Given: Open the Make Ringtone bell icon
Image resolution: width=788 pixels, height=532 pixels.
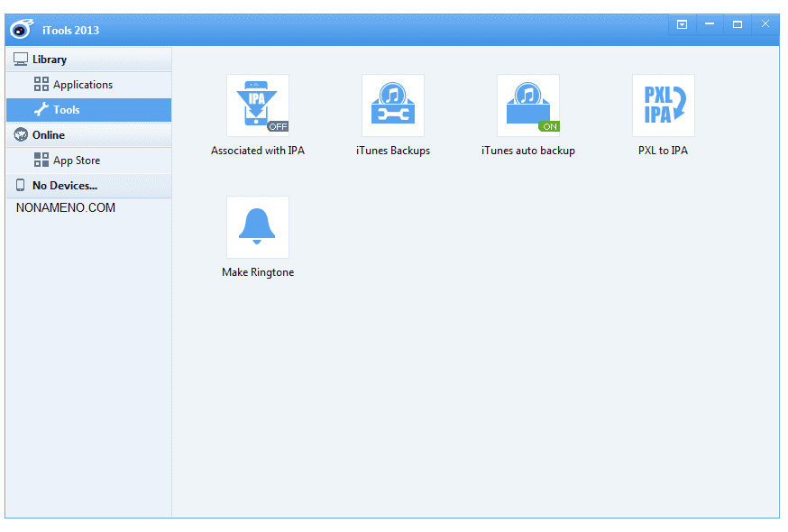Looking at the screenshot, I should 257,226.
